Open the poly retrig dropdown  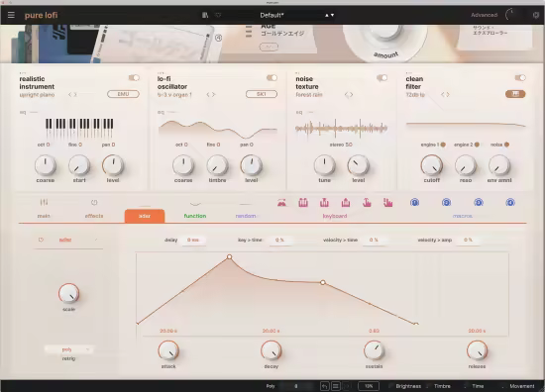68,349
